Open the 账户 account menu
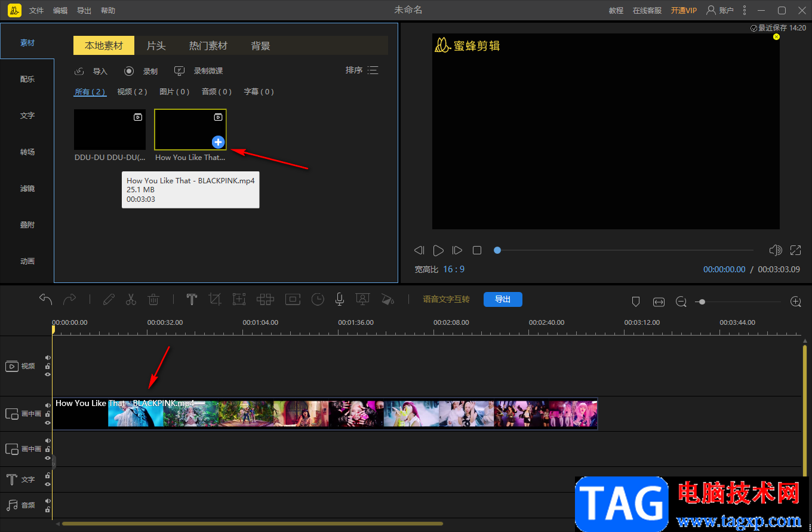Image resolution: width=812 pixels, height=532 pixels. [719, 11]
